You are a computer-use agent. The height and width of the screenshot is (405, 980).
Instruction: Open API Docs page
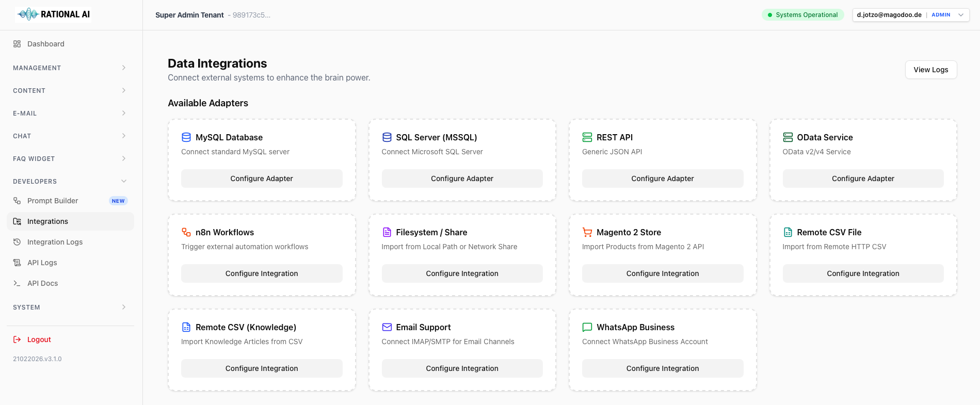(x=70, y=283)
